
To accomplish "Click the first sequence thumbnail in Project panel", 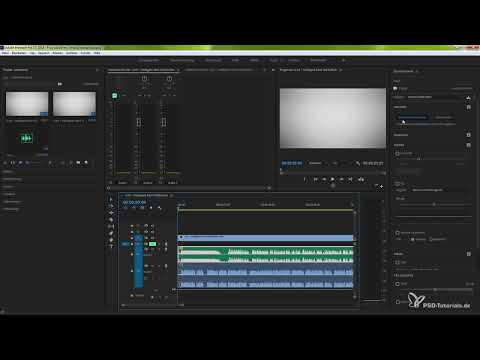I will pos(27,104).
